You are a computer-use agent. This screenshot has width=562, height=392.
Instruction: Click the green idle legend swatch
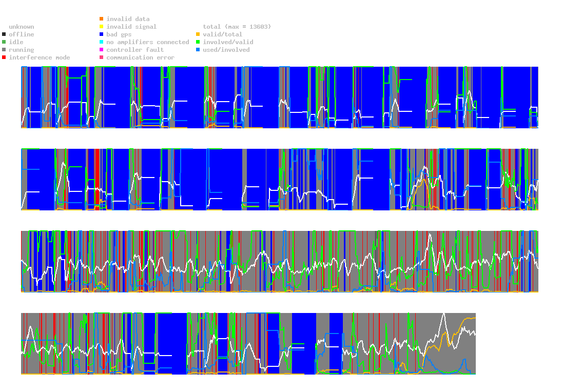pos(4,42)
